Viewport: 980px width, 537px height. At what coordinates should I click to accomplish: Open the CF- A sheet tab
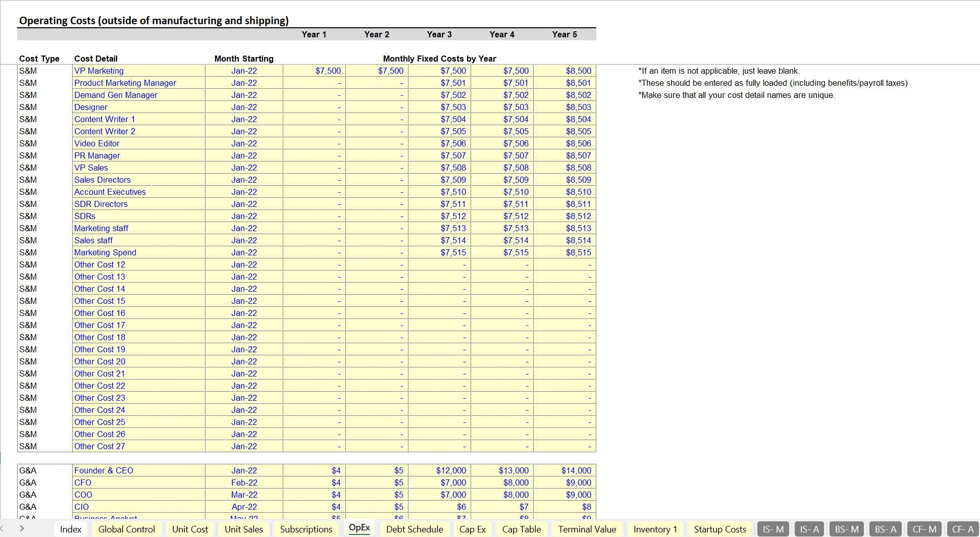tap(963, 529)
